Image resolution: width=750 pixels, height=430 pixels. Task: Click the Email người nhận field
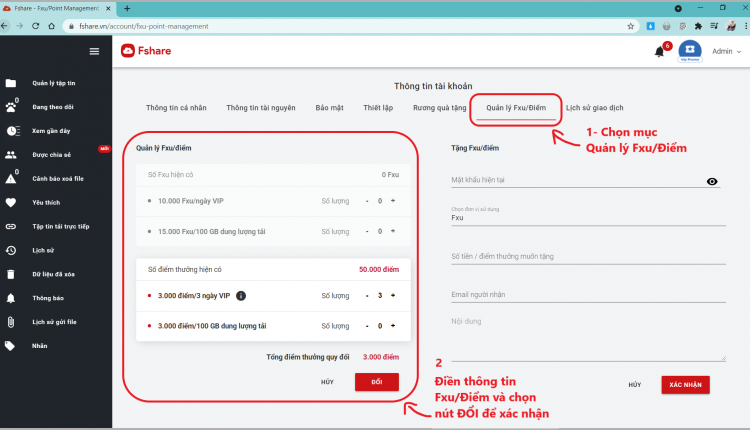(x=588, y=295)
